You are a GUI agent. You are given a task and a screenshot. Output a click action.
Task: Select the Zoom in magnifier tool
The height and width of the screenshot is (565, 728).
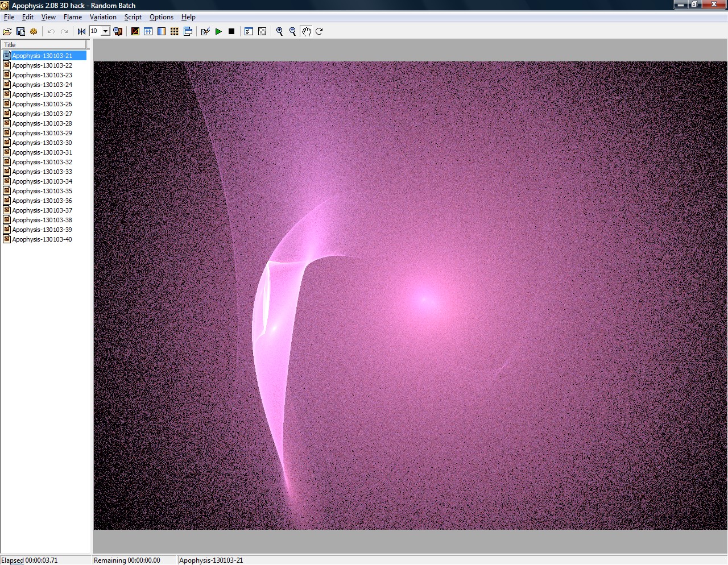click(279, 31)
